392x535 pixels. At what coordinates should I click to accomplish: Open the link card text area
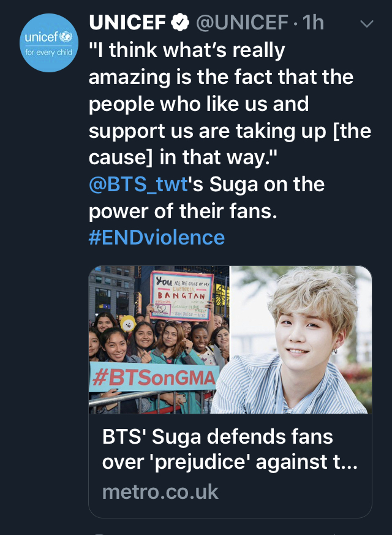pyautogui.click(x=230, y=465)
